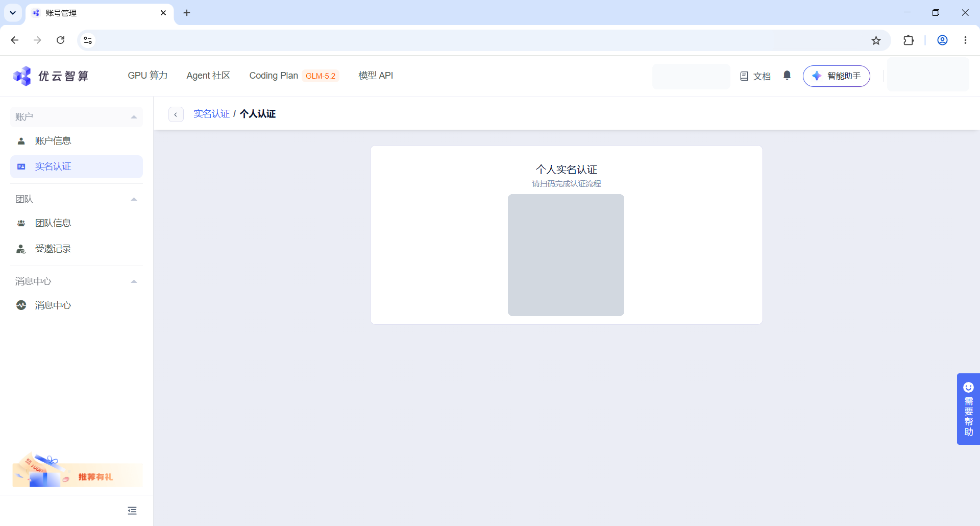Open the 文档 link
980x526 pixels.
pos(755,76)
